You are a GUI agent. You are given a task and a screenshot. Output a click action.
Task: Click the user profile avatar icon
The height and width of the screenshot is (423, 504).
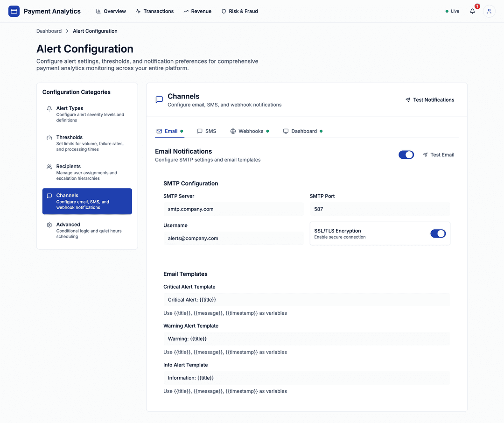click(489, 11)
